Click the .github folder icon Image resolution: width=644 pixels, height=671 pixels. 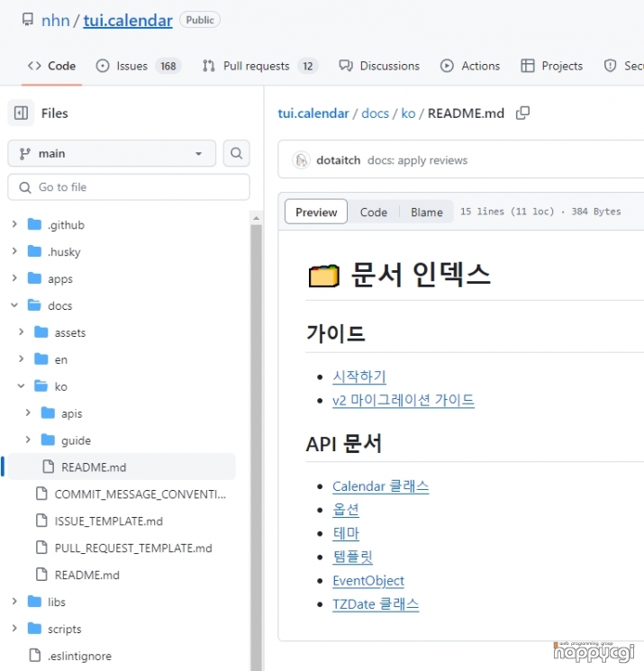pos(34,224)
